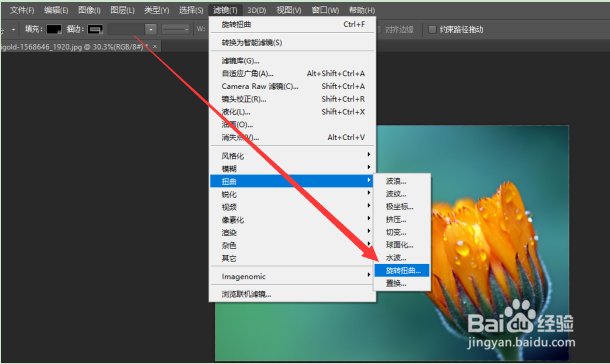The image size is (610, 364).
Task: Click highlighted 旋转扭曲... in submenu
Action: click(402, 271)
